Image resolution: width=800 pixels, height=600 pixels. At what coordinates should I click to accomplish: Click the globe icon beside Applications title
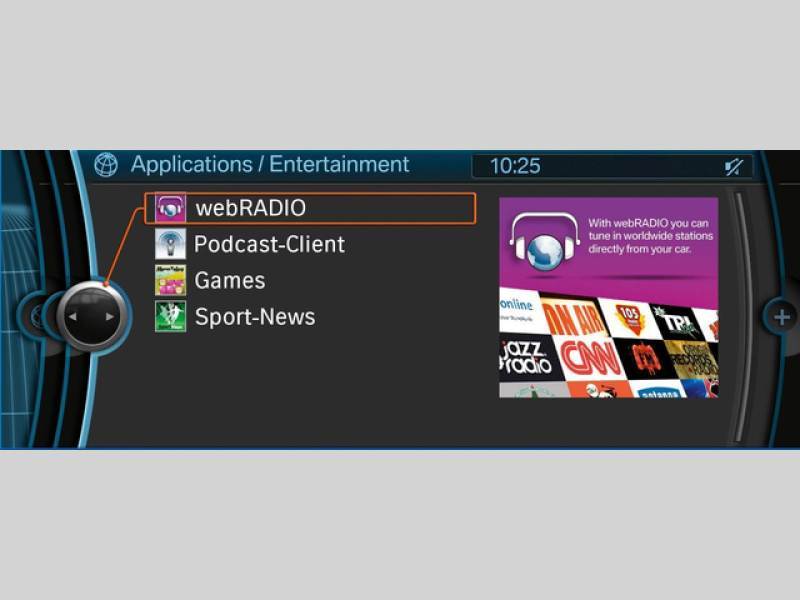(x=106, y=165)
